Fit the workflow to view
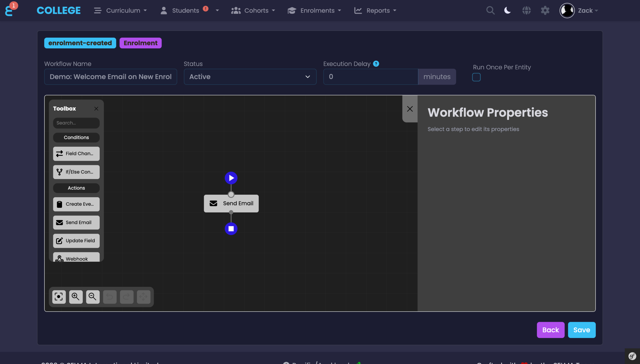Screen dimensions: 640x364 pos(59,297)
